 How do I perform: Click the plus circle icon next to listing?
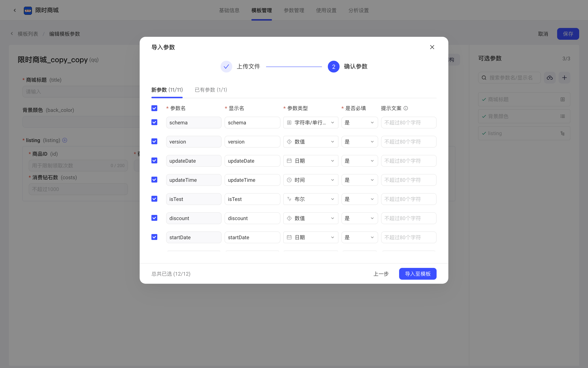click(x=65, y=140)
